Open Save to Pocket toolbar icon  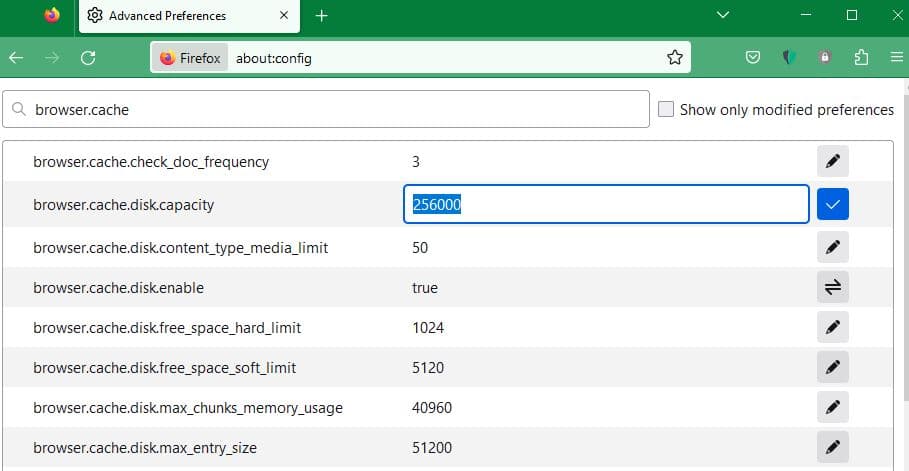tap(753, 58)
